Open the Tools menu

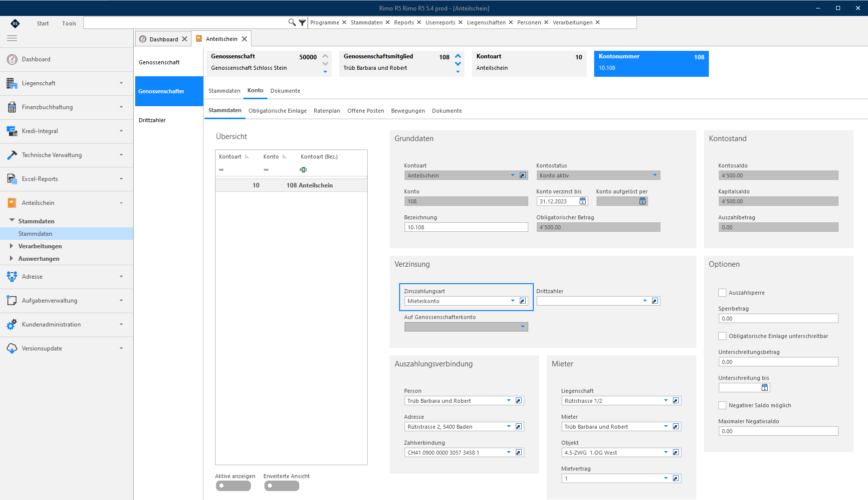[x=69, y=23]
